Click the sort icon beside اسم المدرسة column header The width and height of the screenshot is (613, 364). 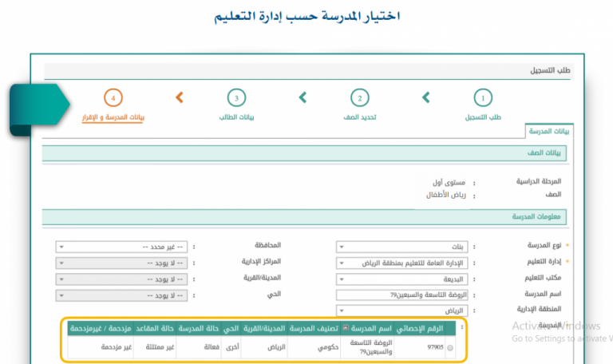pos(346,327)
